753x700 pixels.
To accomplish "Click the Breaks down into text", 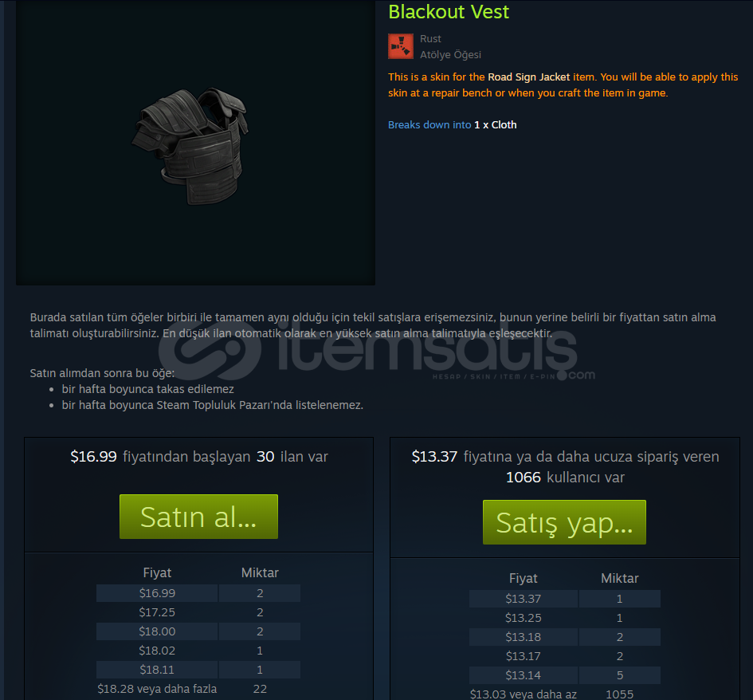I will coord(429,125).
